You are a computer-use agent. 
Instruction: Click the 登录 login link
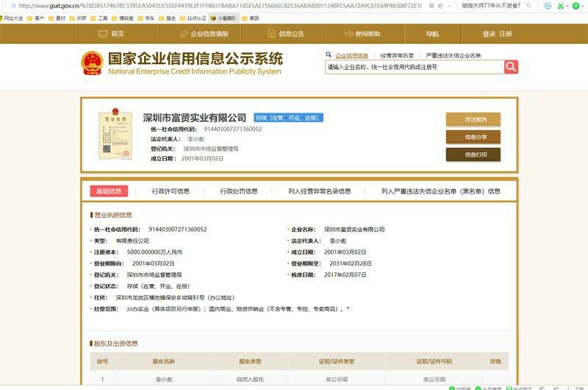point(489,34)
